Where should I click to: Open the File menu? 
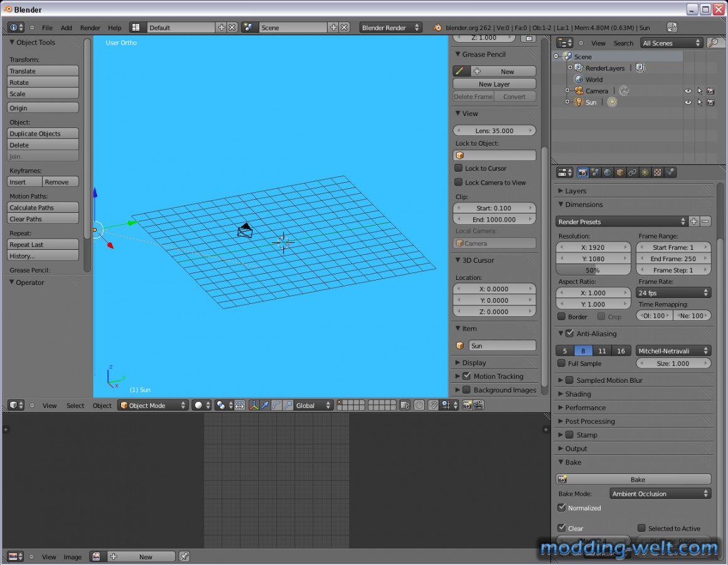pyautogui.click(x=47, y=28)
